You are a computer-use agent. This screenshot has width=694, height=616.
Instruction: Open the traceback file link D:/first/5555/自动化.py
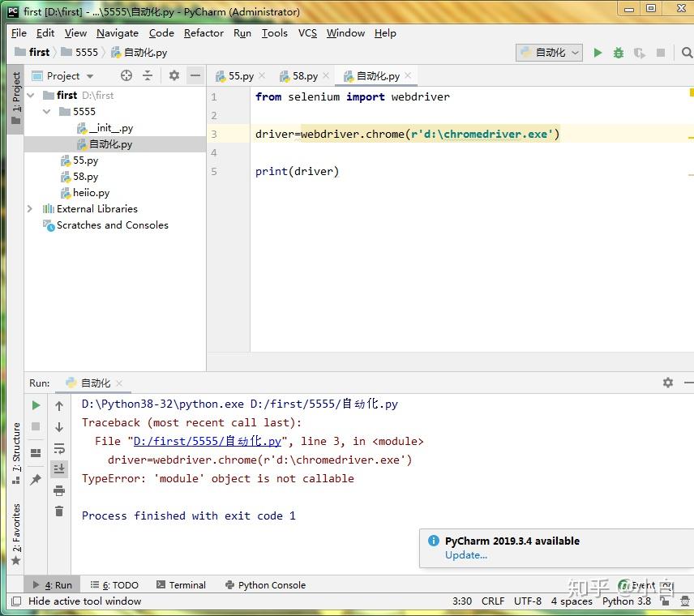point(207,441)
